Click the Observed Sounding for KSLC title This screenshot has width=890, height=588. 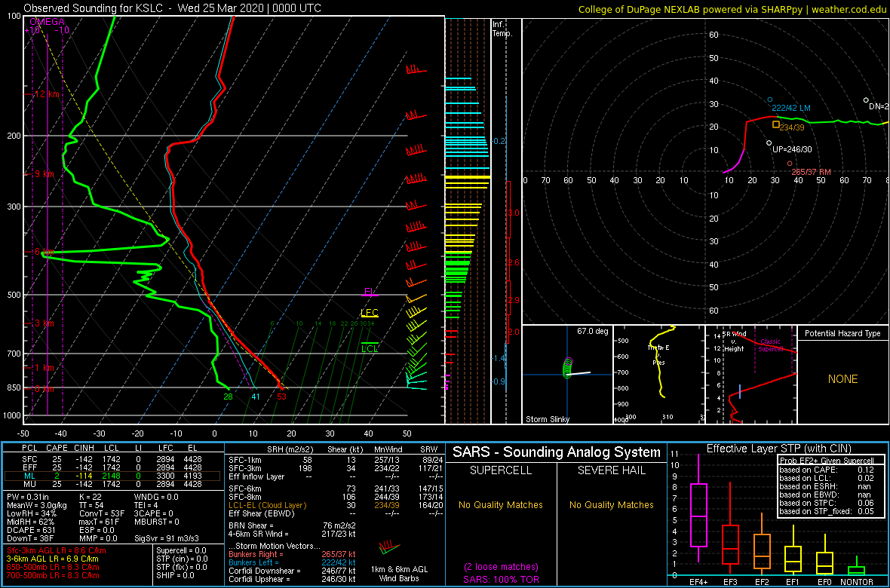pos(173,8)
